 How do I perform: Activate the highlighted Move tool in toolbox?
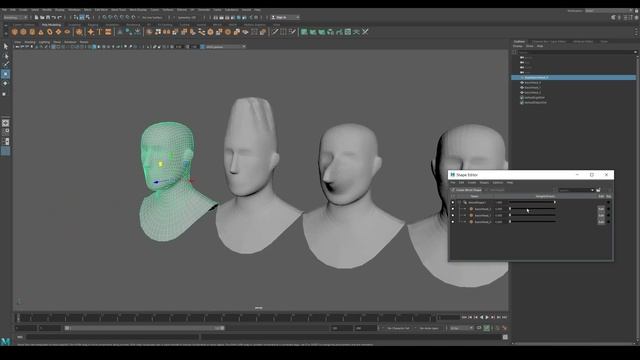click(x=6, y=74)
